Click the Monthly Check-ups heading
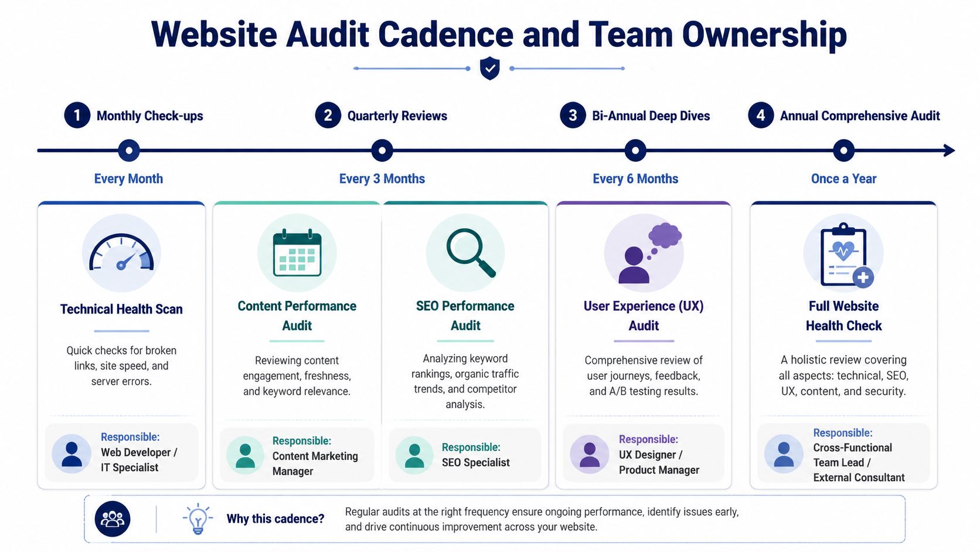Viewport: 980px width, 552px height. click(150, 116)
